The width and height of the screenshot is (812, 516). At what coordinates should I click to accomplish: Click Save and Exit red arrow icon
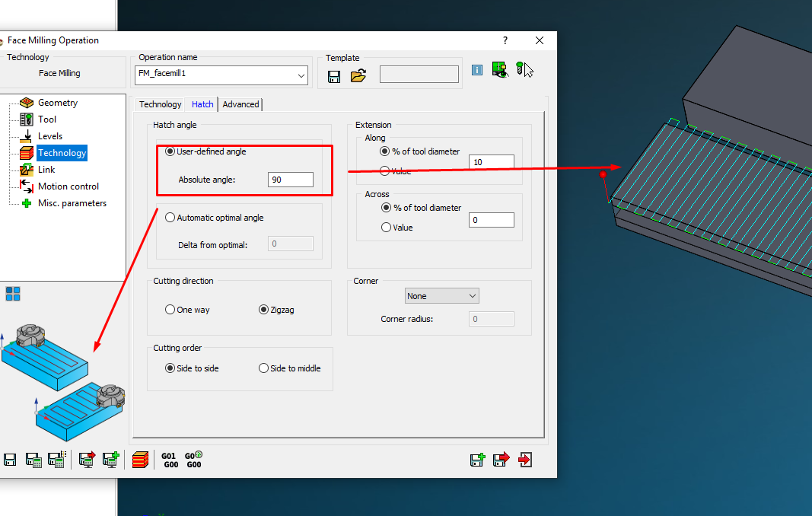click(x=500, y=460)
